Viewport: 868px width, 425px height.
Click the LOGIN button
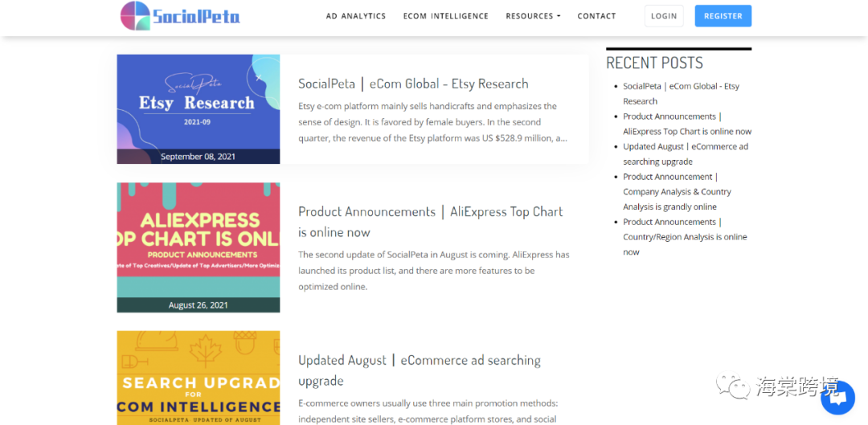[x=664, y=16]
